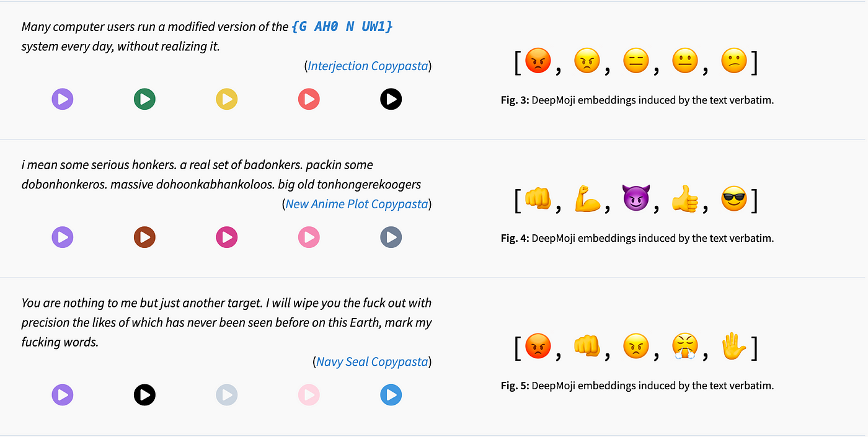Play the blue sample under Navy Seal Copypasta
Image resolution: width=868 pixels, height=437 pixels.
point(391,394)
